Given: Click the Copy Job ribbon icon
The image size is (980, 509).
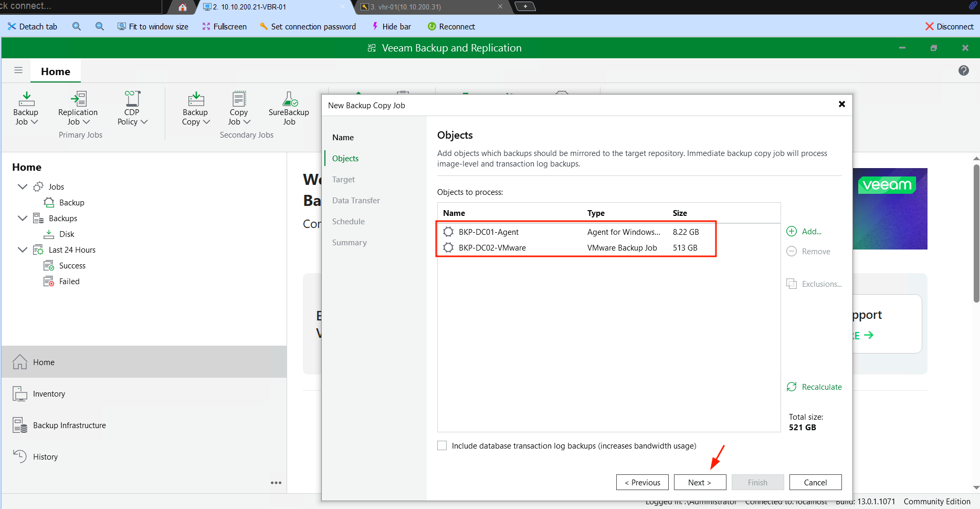Looking at the screenshot, I should (x=239, y=99).
